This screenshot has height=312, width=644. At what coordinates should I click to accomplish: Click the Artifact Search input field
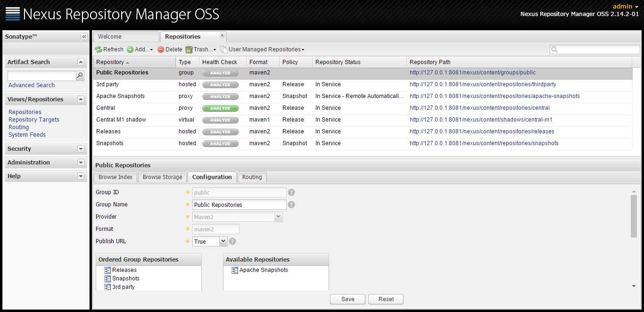point(42,75)
